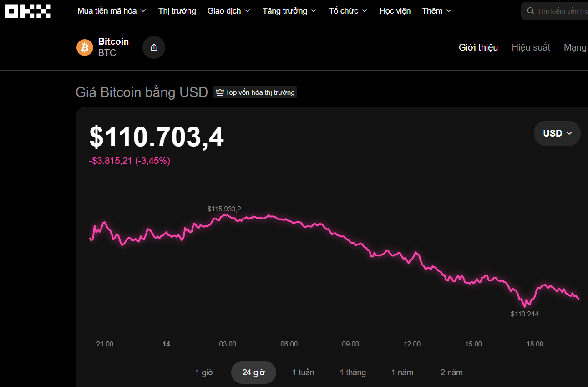The width and height of the screenshot is (588, 387).
Task: Expand the Mua tiền mã hóa menu
Action: tap(112, 11)
